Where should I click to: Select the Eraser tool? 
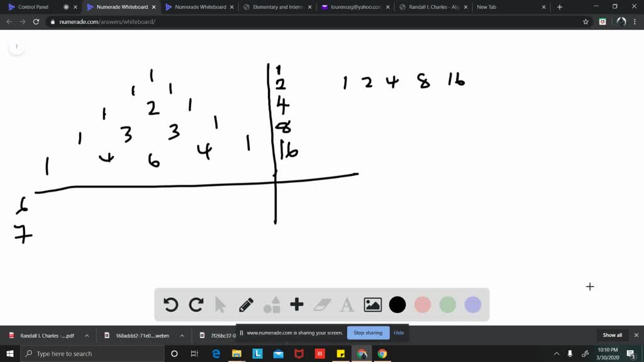(321, 305)
